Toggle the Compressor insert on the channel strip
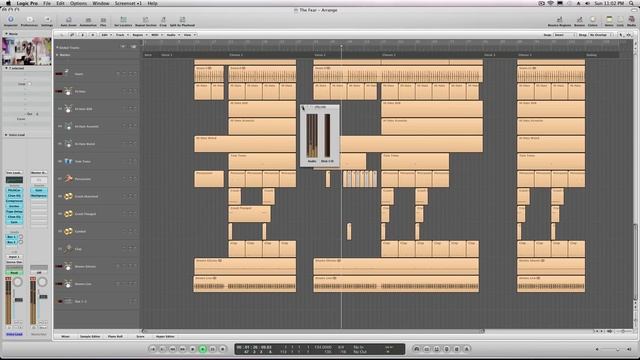The width and height of the screenshot is (640, 360). (14, 201)
